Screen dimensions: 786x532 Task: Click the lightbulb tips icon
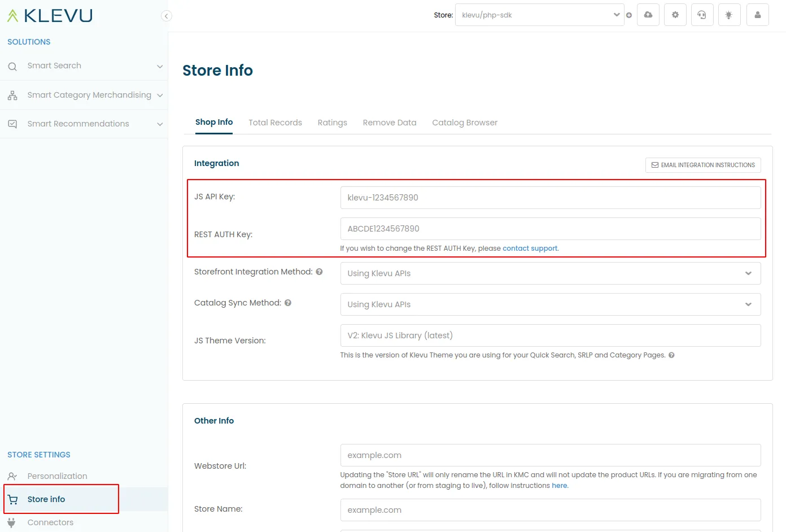[729, 15]
